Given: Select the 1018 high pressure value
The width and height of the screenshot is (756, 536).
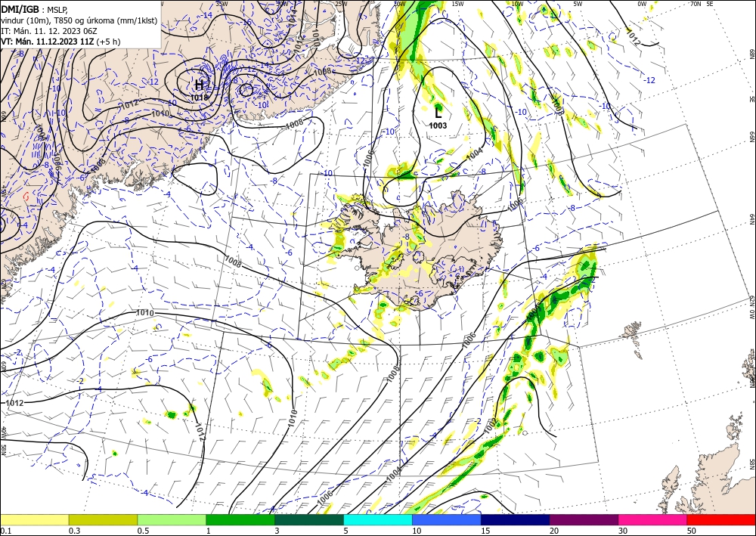Looking at the screenshot, I should (x=199, y=98).
